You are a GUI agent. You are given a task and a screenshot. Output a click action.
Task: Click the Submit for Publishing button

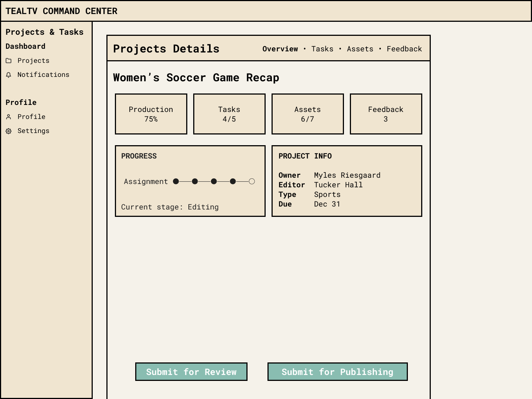(338, 372)
